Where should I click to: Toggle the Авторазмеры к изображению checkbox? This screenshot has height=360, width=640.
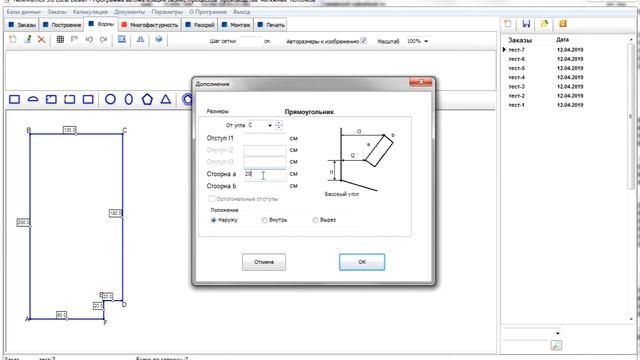[363, 41]
